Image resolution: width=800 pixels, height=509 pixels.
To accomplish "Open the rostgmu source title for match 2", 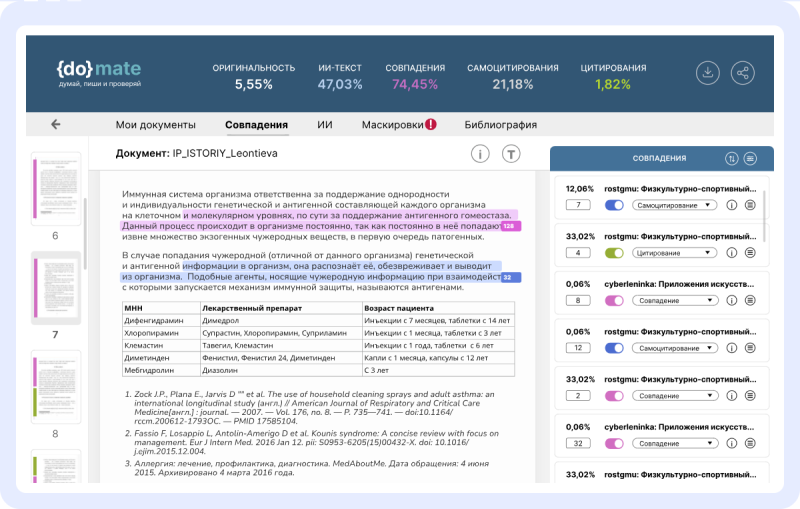I will tap(680, 379).
